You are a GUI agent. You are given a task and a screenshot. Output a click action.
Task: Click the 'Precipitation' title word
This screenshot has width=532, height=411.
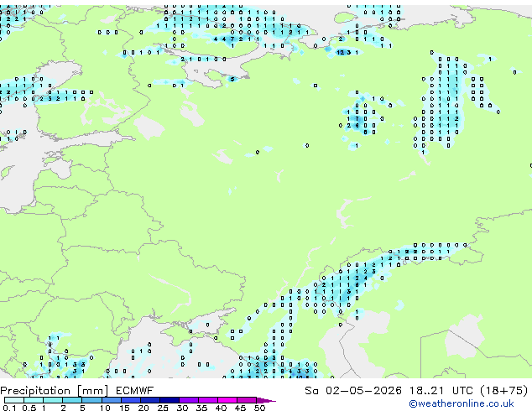[x=35, y=391]
